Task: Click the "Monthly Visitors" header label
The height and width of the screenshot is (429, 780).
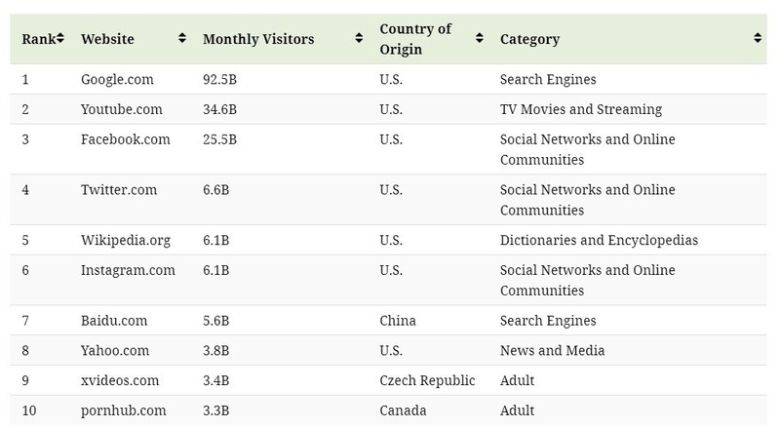Action: (x=258, y=39)
